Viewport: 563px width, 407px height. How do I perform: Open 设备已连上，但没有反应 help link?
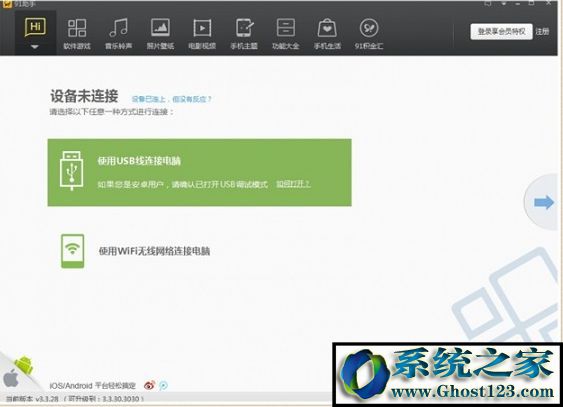click(172, 99)
